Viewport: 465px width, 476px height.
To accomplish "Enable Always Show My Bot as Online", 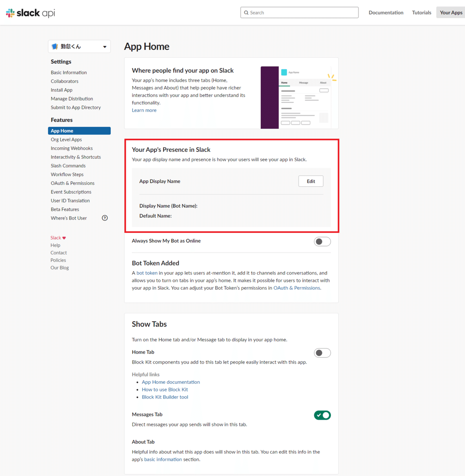I will (x=322, y=242).
